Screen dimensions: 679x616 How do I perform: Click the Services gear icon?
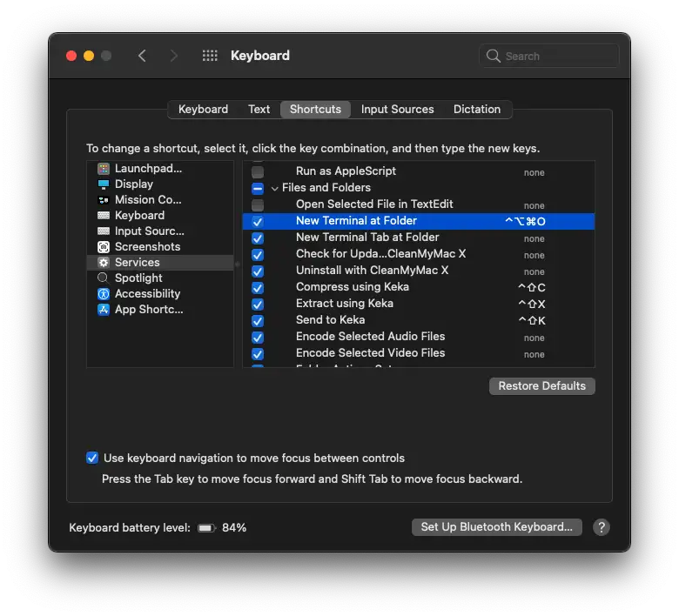click(x=104, y=263)
